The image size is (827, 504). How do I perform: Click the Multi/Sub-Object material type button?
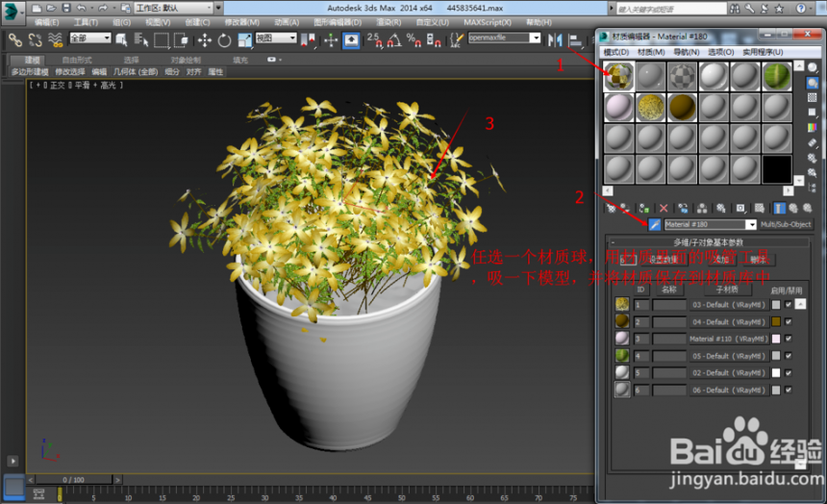786,224
